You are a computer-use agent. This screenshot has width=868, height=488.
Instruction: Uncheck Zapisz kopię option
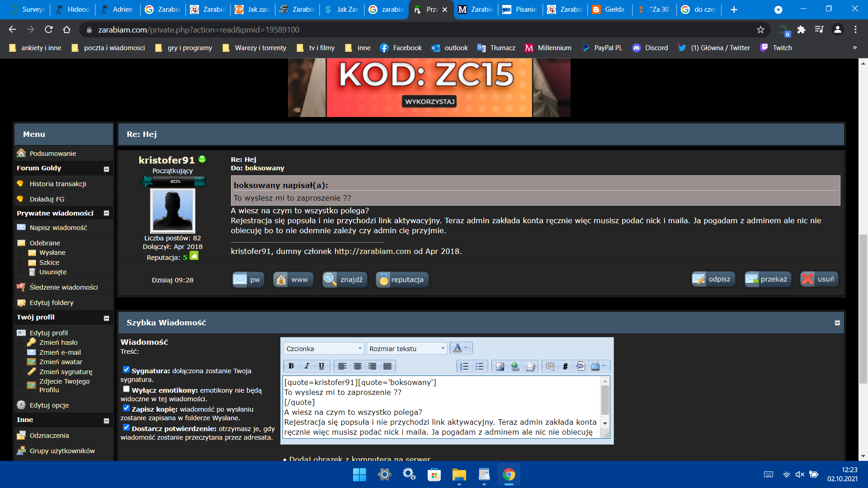pos(126,408)
